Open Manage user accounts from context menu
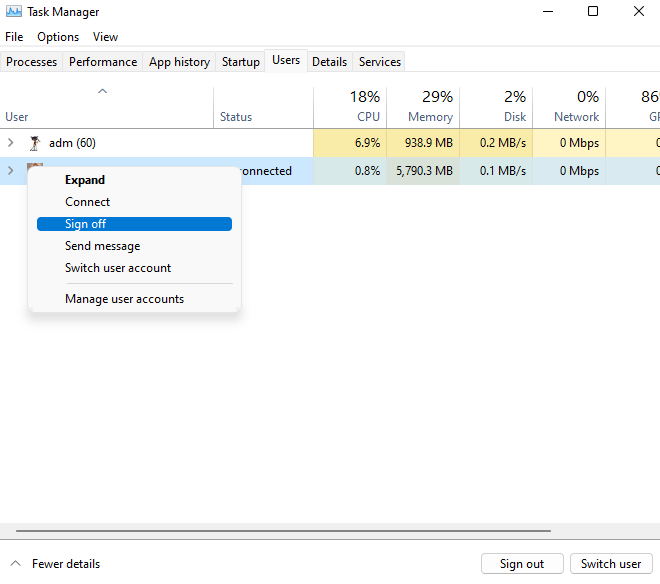 134,299
